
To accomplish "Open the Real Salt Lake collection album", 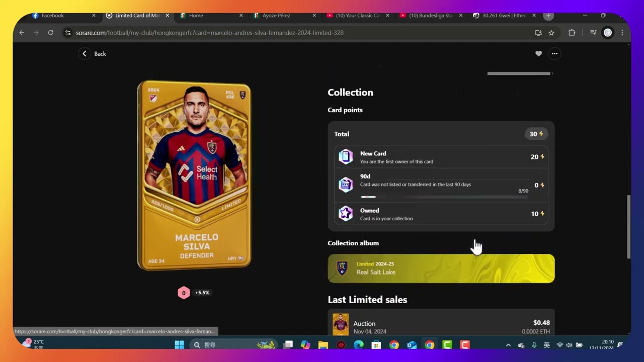I will [x=441, y=268].
